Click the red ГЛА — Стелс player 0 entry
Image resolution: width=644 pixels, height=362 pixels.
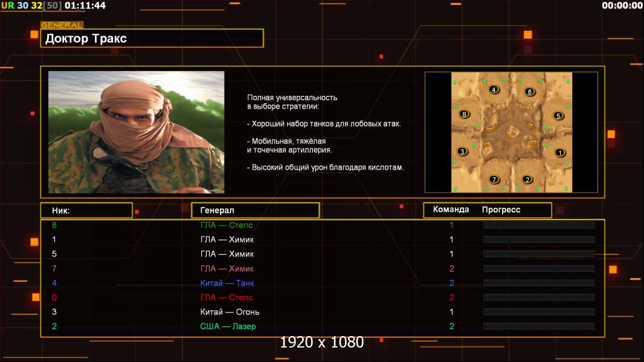[x=227, y=297]
